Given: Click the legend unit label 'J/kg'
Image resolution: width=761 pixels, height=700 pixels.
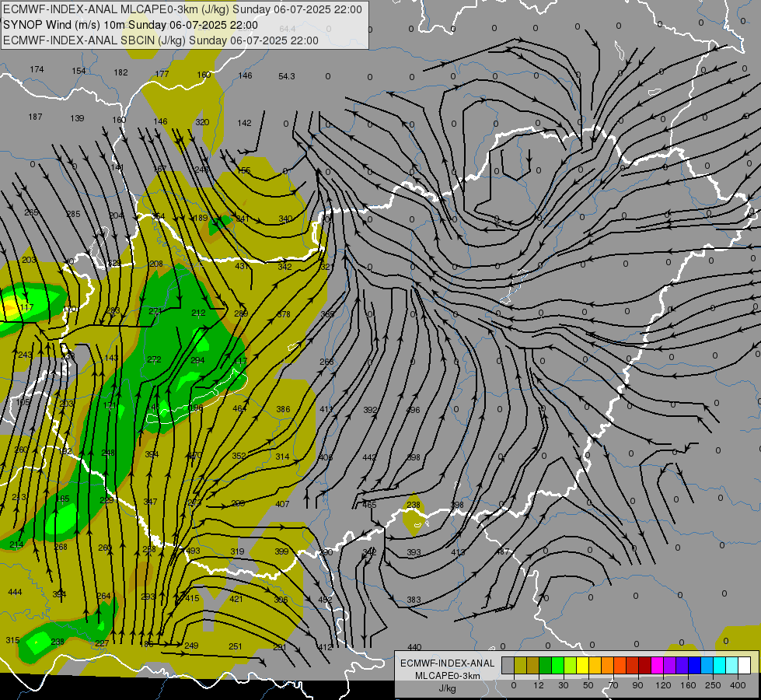Looking at the screenshot, I should point(448,688).
